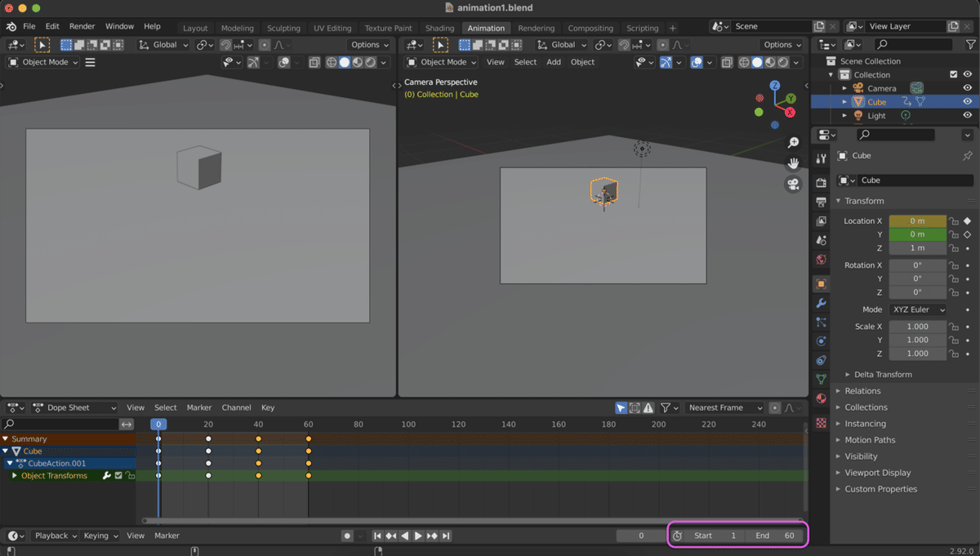Pin the Cube properties panel
Image resolution: width=980 pixels, height=556 pixels.
968,156
